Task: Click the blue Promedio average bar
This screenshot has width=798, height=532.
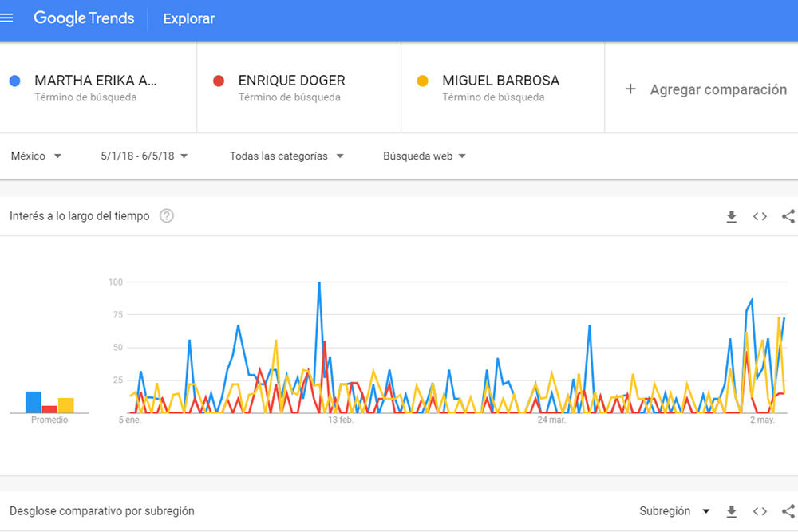Action: (x=33, y=402)
